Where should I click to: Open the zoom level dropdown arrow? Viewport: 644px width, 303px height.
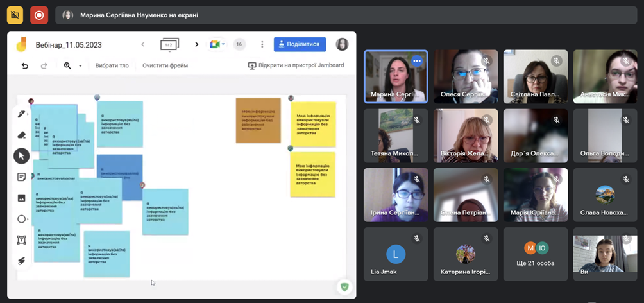click(80, 65)
